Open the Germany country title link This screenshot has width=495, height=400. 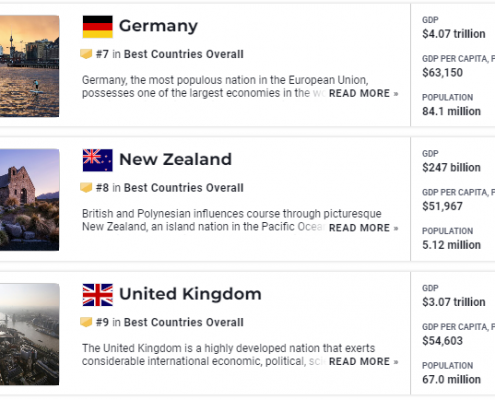(158, 26)
